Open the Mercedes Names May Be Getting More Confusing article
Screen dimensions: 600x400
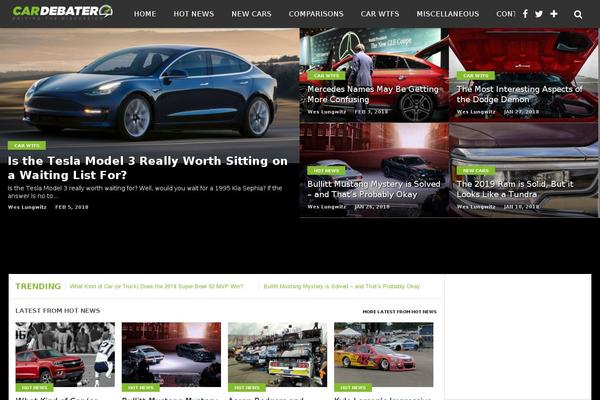(x=373, y=94)
